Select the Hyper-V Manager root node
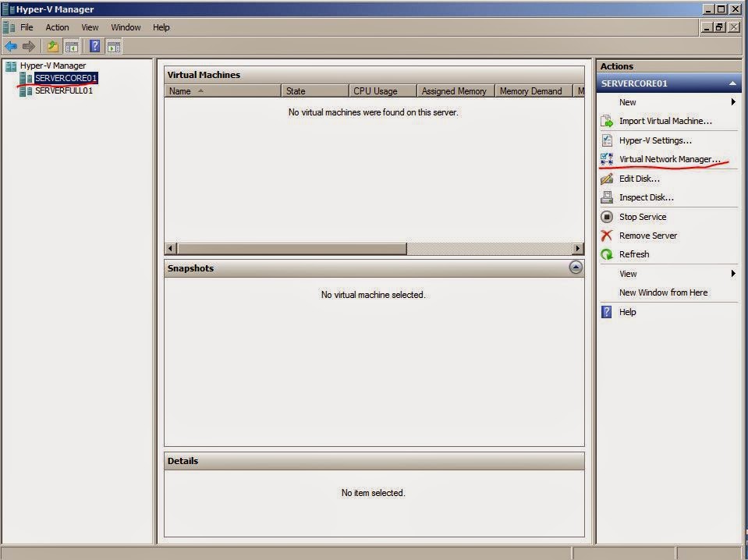 tap(53, 66)
